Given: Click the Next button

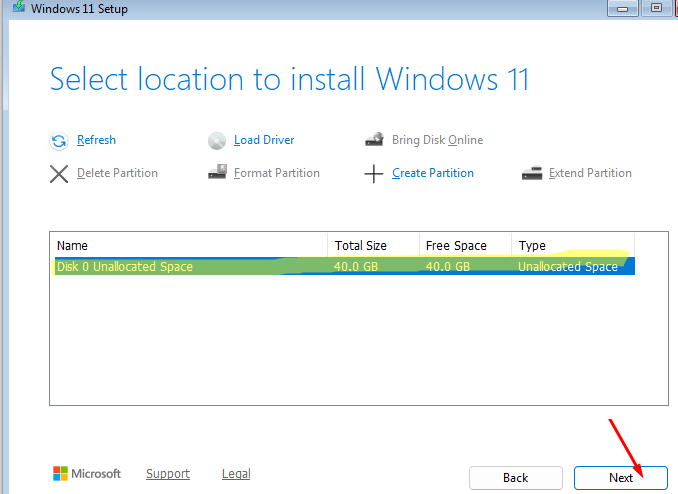Looking at the screenshot, I should (x=620, y=478).
